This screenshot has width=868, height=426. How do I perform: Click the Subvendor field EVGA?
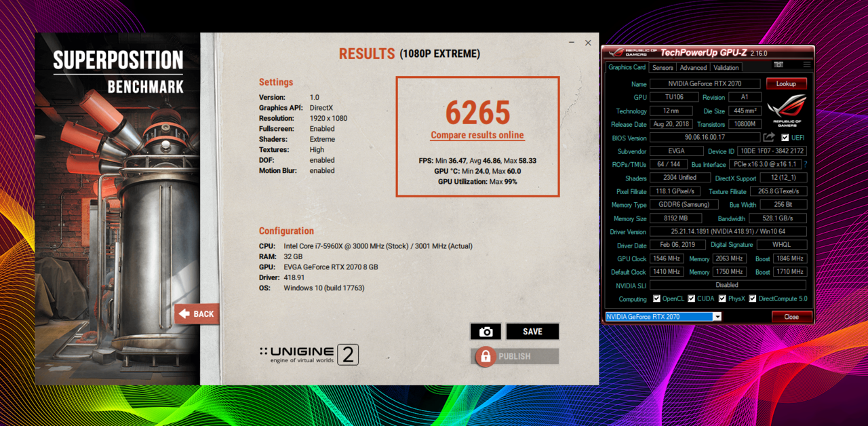(675, 151)
